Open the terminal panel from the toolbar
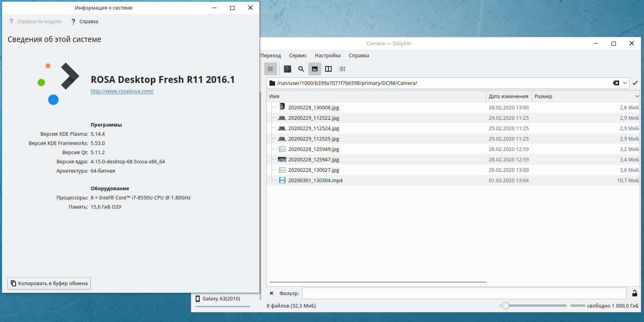The width and height of the screenshot is (644, 322). pyautogui.click(x=288, y=69)
